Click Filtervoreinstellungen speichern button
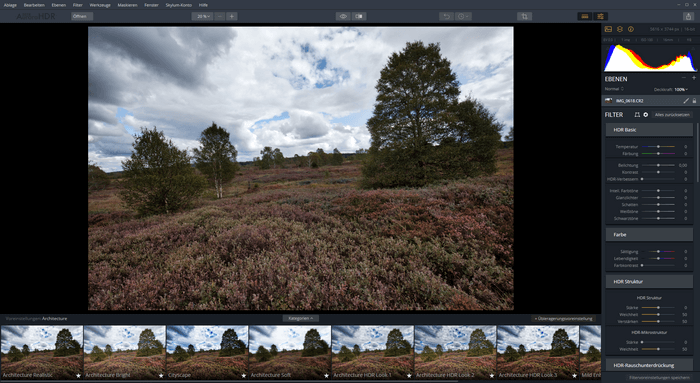This screenshot has height=383, width=700. [x=659, y=378]
